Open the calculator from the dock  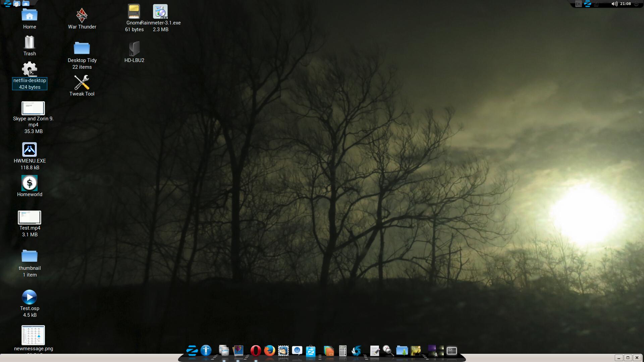(342, 351)
